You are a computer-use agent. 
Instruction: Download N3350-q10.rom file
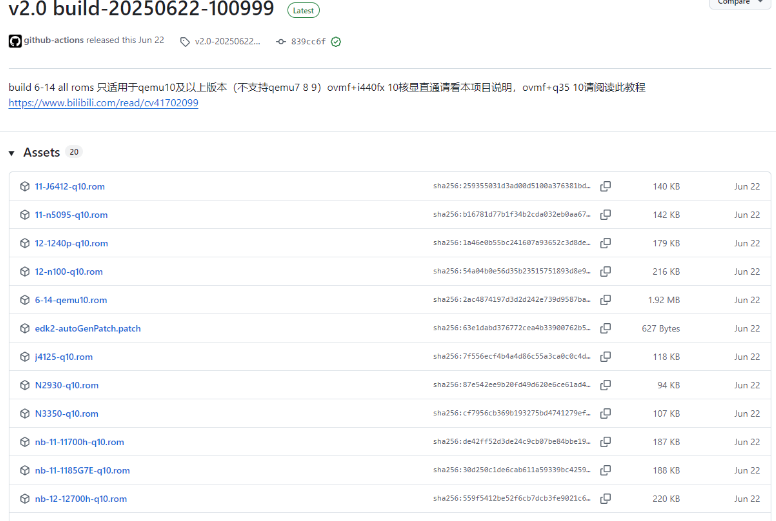[x=66, y=414]
